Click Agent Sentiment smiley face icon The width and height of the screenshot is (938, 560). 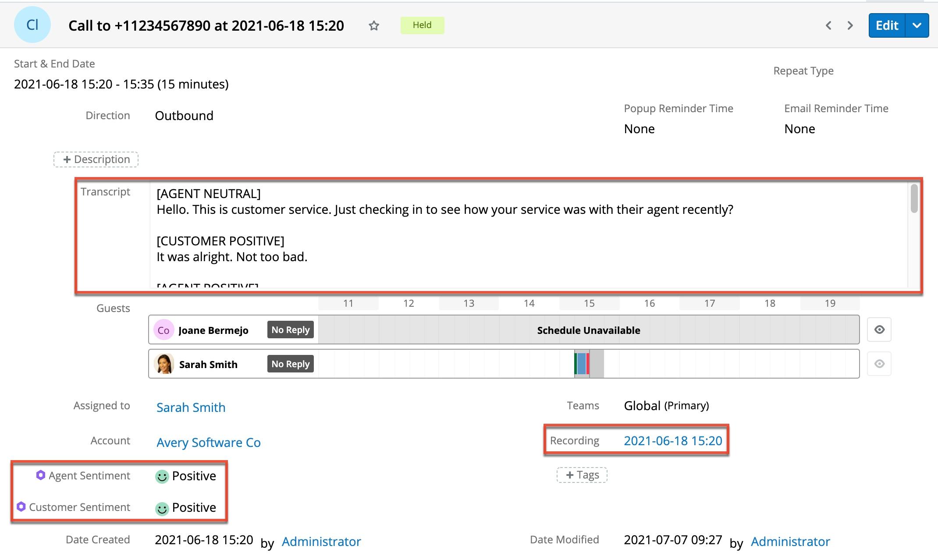tap(162, 477)
